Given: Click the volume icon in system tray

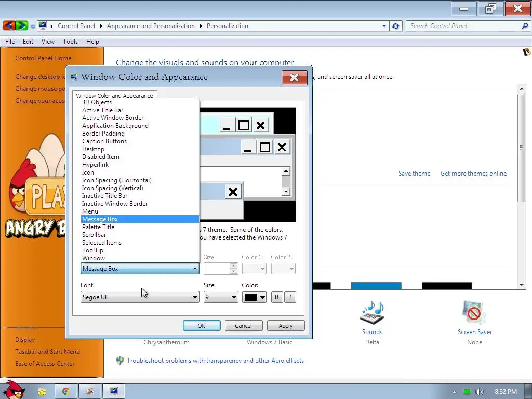Looking at the screenshot, I should [x=479, y=392].
